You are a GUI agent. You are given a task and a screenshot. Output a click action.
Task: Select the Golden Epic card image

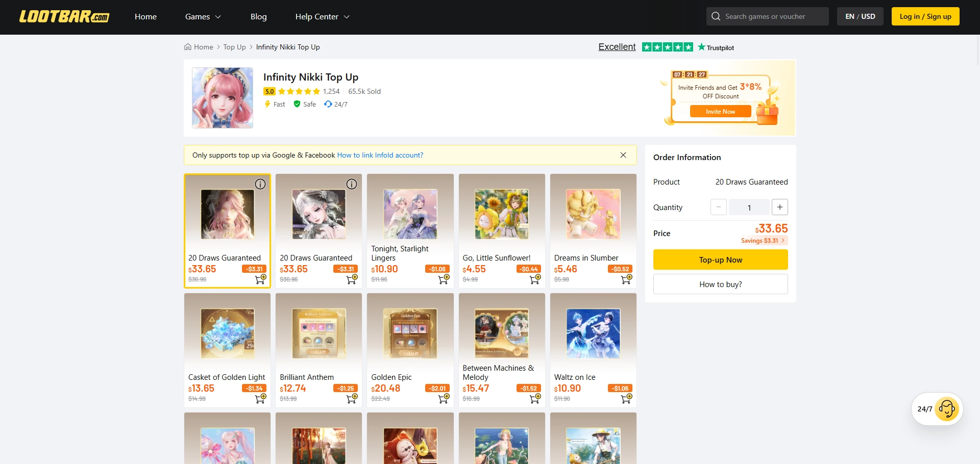pyautogui.click(x=410, y=333)
